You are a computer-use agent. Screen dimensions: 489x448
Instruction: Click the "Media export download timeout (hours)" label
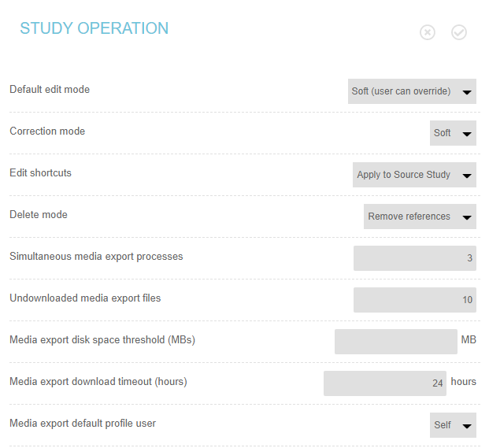98,382
